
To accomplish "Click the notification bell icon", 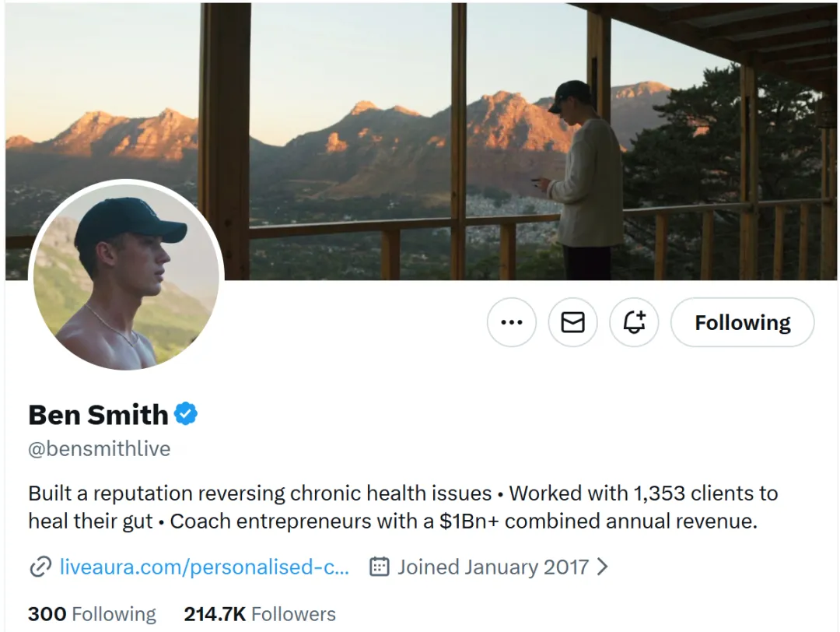I will pos(634,322).
